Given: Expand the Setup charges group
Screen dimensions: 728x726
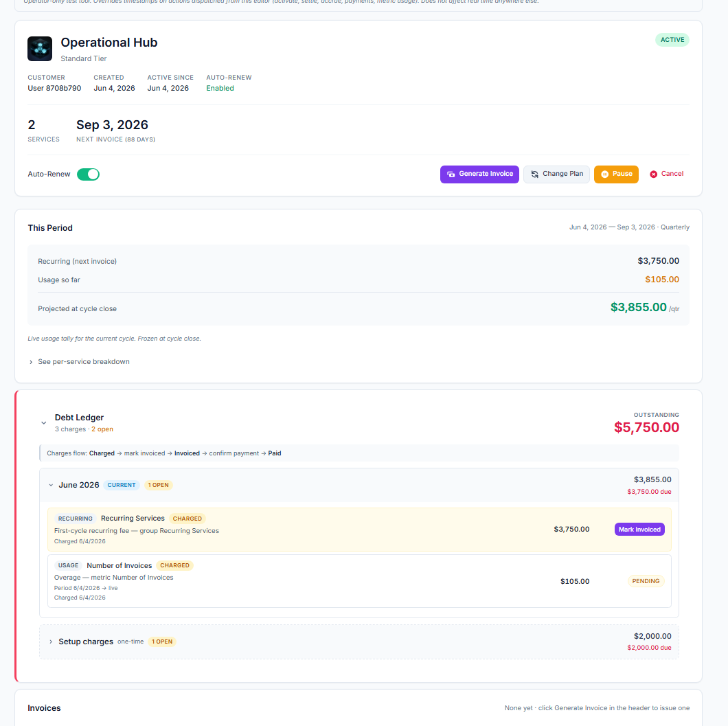Looking at the screenshot, I should pyautogui.click(x=51, y=642).
